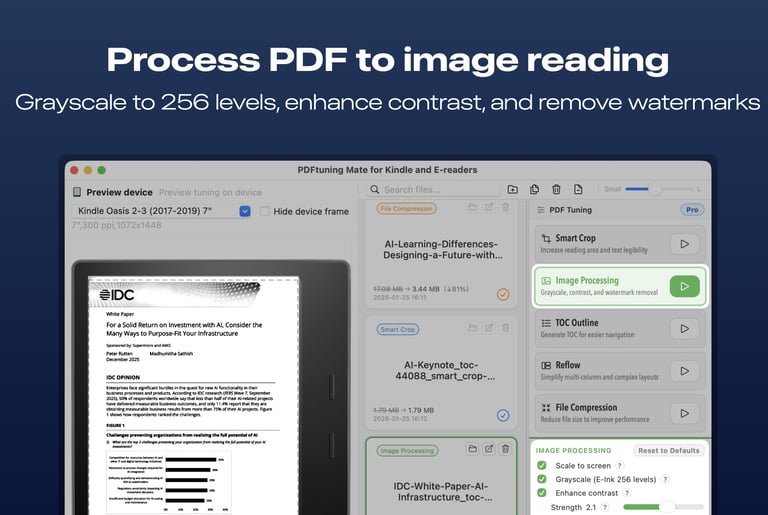Image resolution: width=768 pixels, height=515 pixels.
Task: Click the Kindle device page preview
Action: [x=193, y=395]
